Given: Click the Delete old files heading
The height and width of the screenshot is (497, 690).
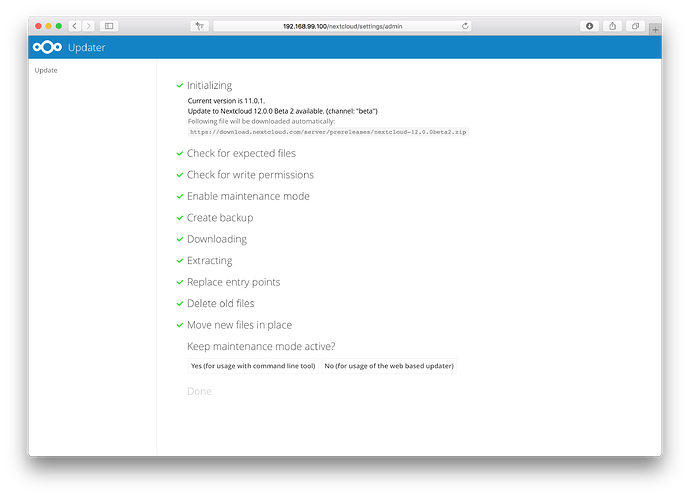Looking at the screenshot, I should click(220, 304).
